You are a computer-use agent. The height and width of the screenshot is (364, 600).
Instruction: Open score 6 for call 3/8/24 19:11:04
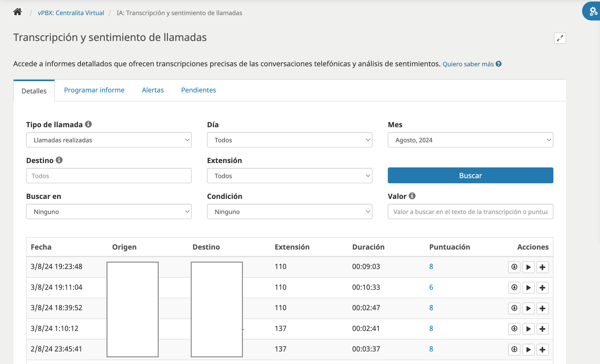tap(431, 287)
